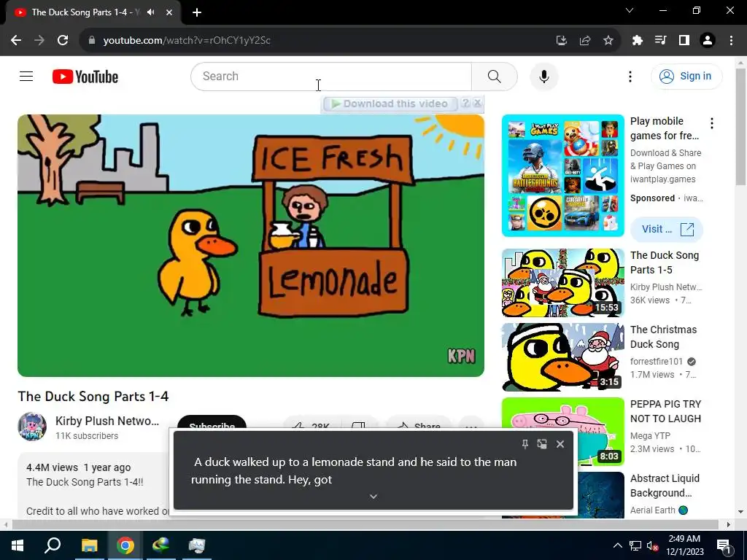Open the Windows Start menu

click(18, 545)
